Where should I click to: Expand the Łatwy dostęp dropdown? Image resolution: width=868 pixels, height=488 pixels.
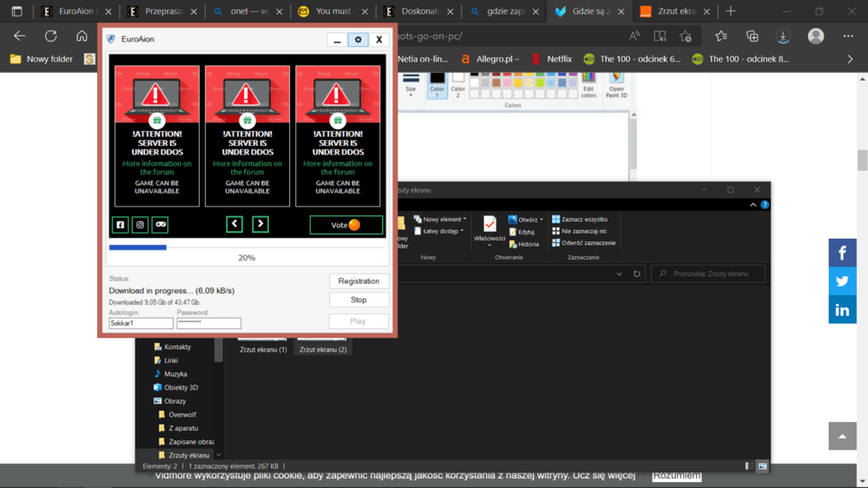(x=441, y=231)
